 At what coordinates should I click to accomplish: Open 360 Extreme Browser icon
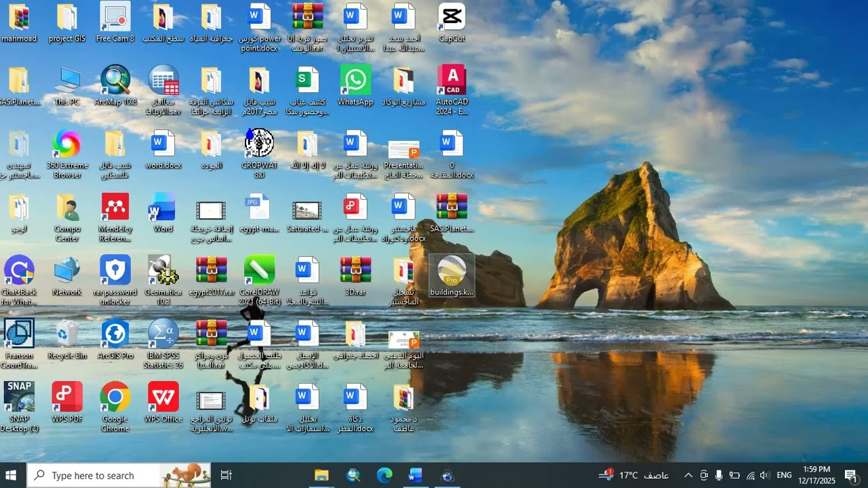click(x=67, y=153)
